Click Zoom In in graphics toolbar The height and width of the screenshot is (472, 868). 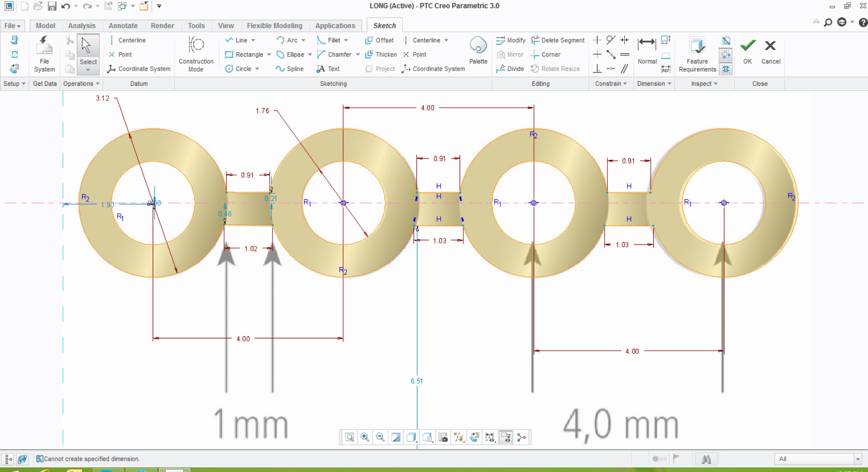point(365,437)
